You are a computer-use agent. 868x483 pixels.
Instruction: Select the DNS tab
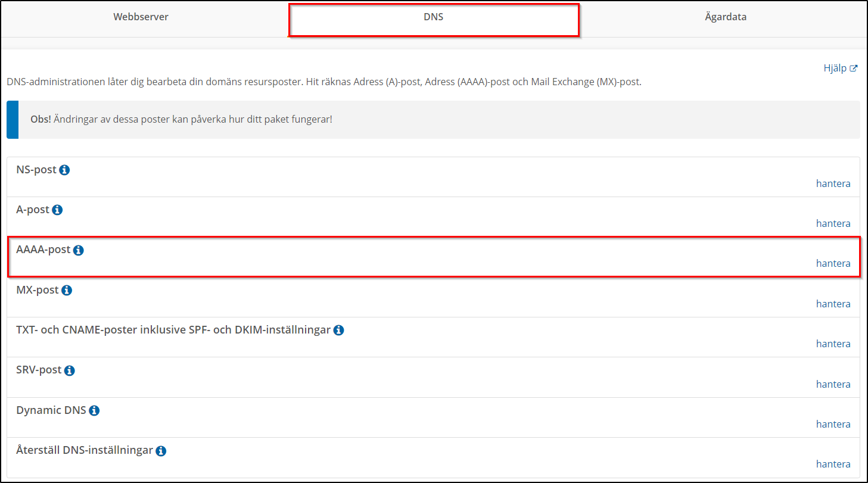click(433, 17)
